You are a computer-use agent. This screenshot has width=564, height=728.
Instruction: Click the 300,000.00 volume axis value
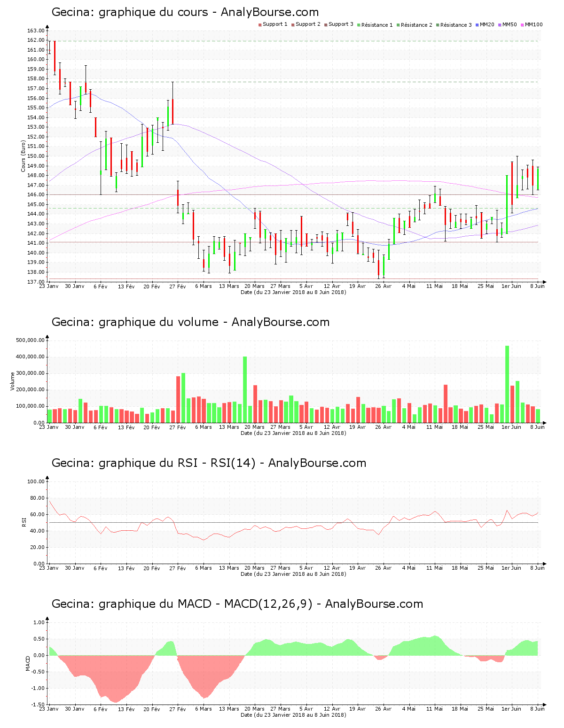[31, 373]
